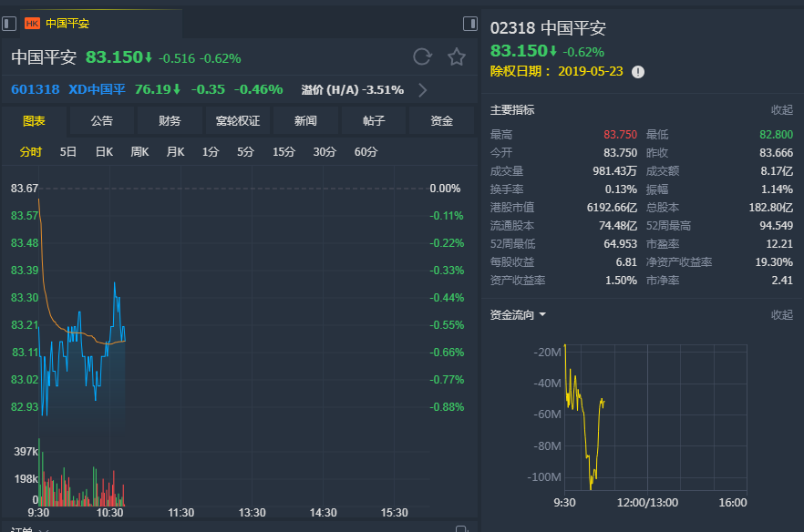Select the 周K chart period
Screen dimensions: 804x532
[x=139, y=152]
